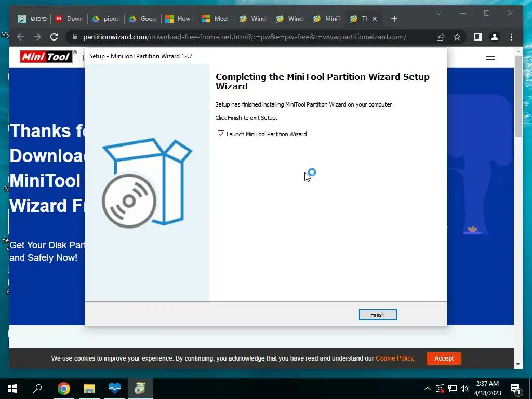
Task: Click the scrollbar down arrow
Action: 518,364
